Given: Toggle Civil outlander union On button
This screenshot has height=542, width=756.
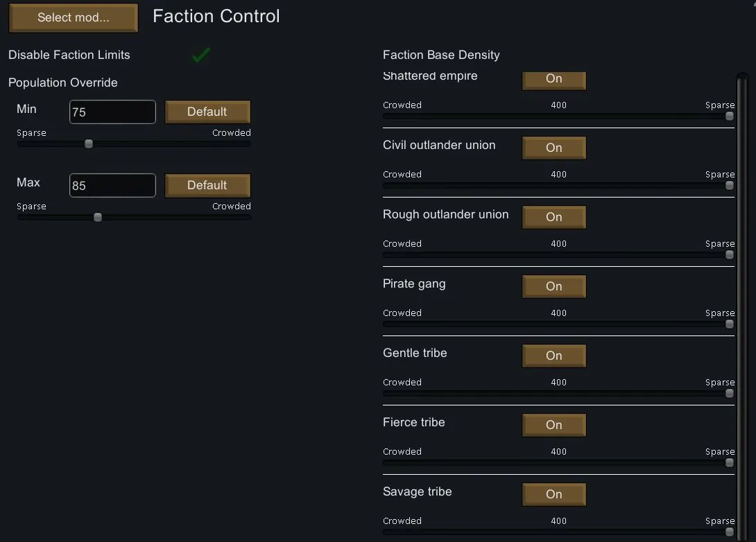Looking at the screenshot, I should point(553,148).
